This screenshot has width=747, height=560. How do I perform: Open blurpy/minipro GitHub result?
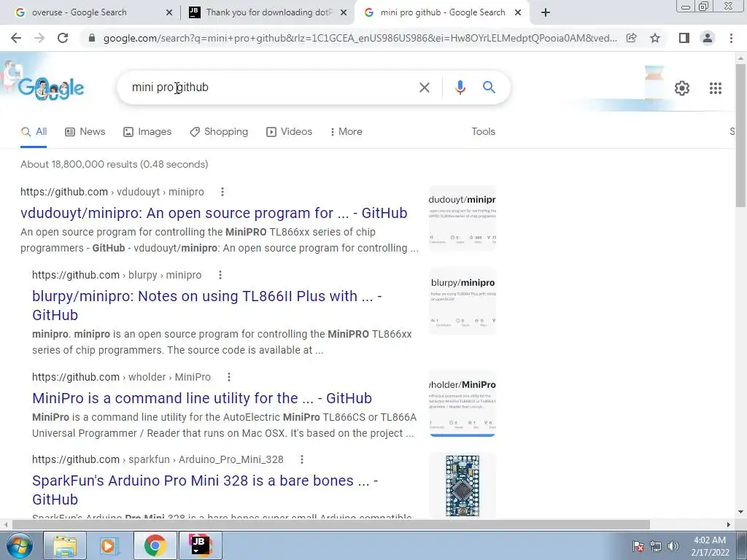click(206, 306)
